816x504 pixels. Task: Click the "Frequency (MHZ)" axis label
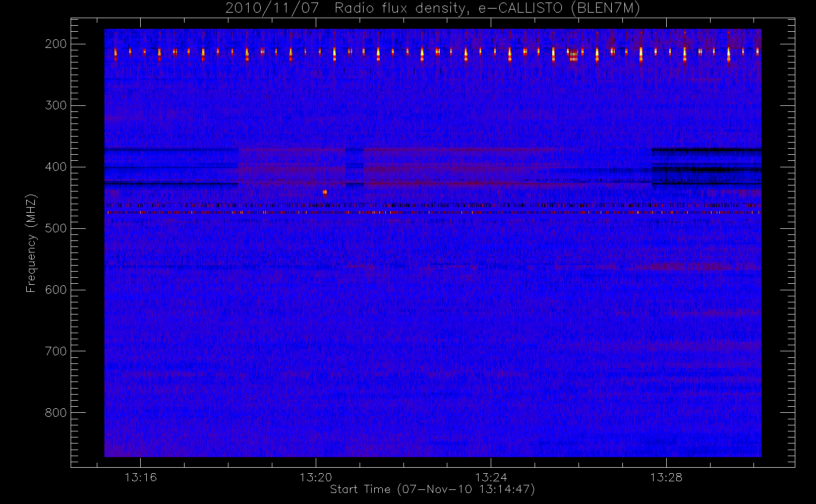pyautogui.click(x=31, y=243)
